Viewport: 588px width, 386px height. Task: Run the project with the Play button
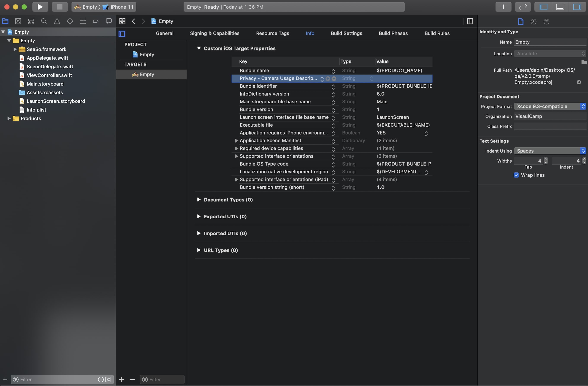point(40,7)
